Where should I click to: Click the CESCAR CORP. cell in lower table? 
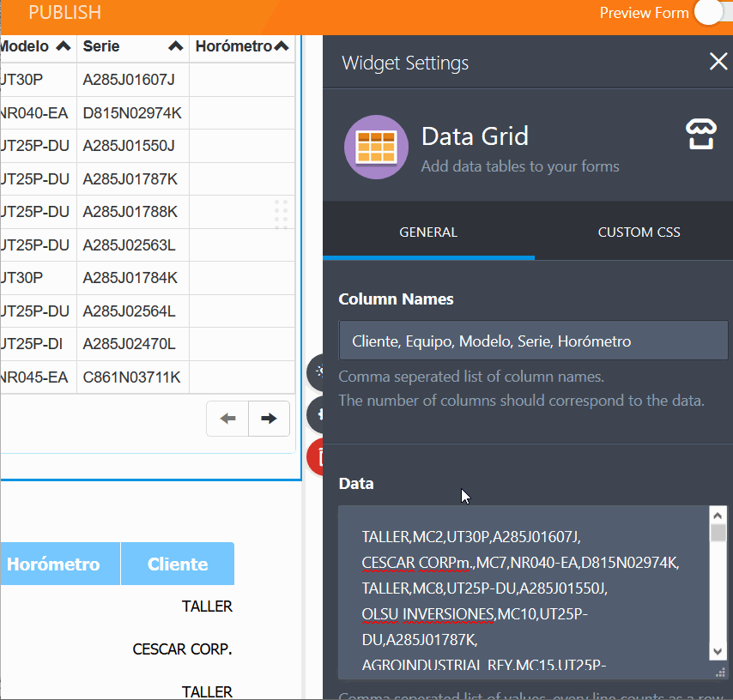coord(182,649)
